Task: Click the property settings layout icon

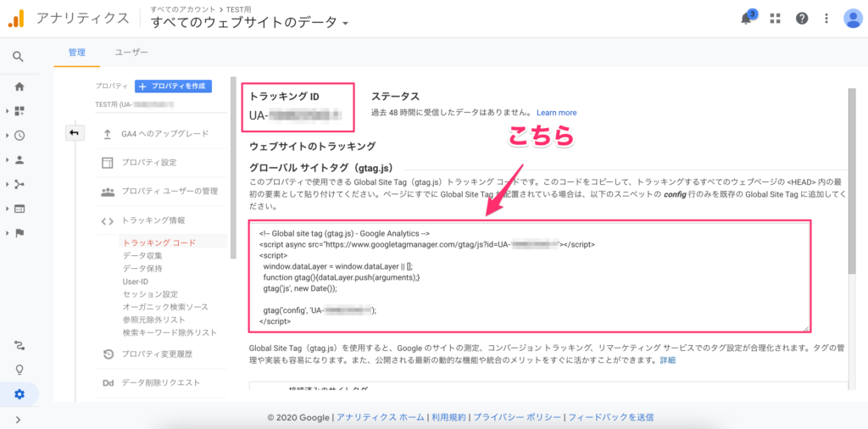Action: [108, 163]
